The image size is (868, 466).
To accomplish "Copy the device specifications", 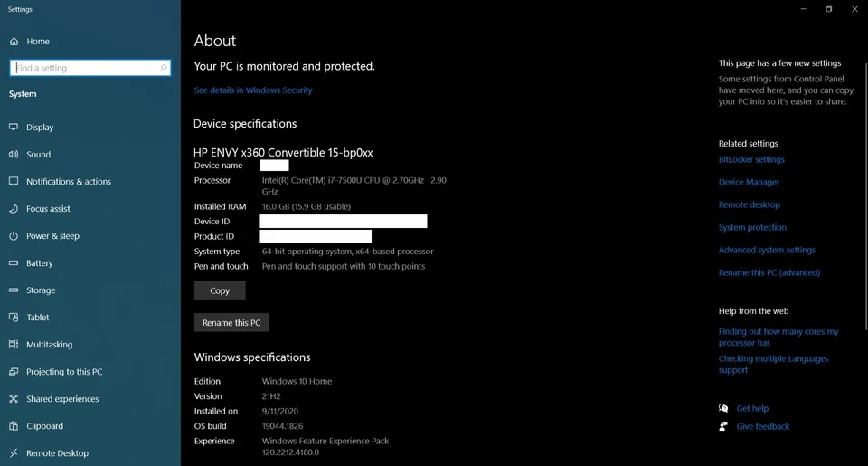I will pyautogui.click(x=220, y=290).
